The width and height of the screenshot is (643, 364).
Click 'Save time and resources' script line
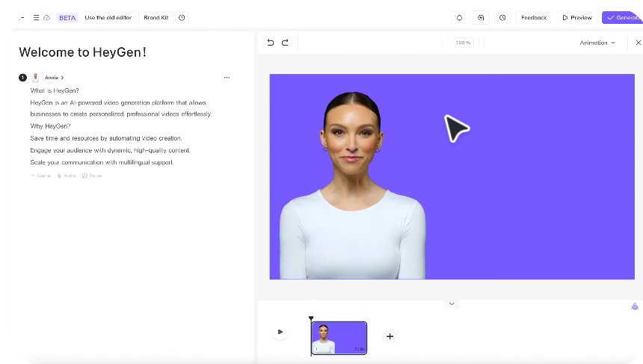106,138
